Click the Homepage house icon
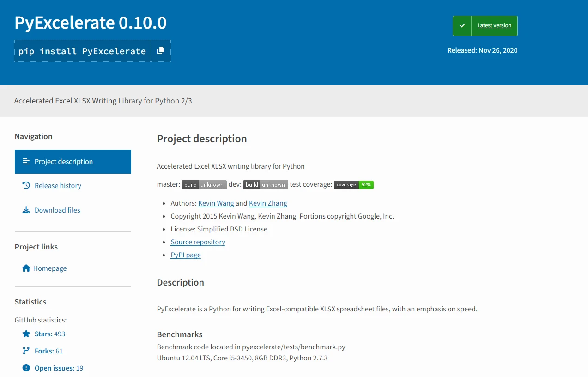This screenshot has width=588, height=377. point(26,268)
